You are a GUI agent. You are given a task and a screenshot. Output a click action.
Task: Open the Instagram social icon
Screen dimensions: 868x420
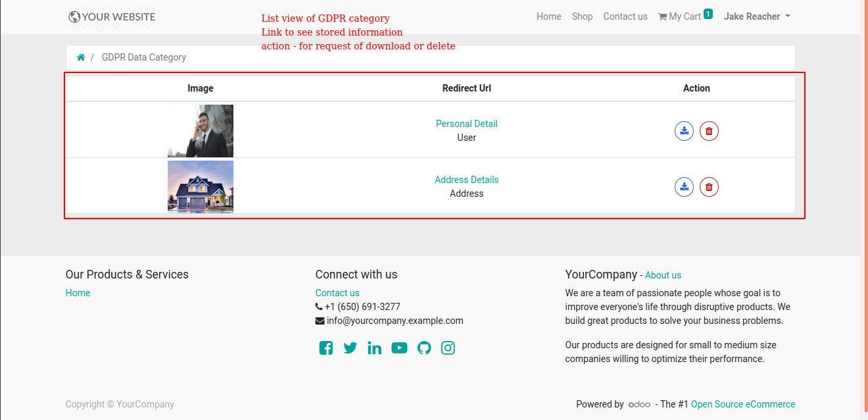click(x=448, y=348)
